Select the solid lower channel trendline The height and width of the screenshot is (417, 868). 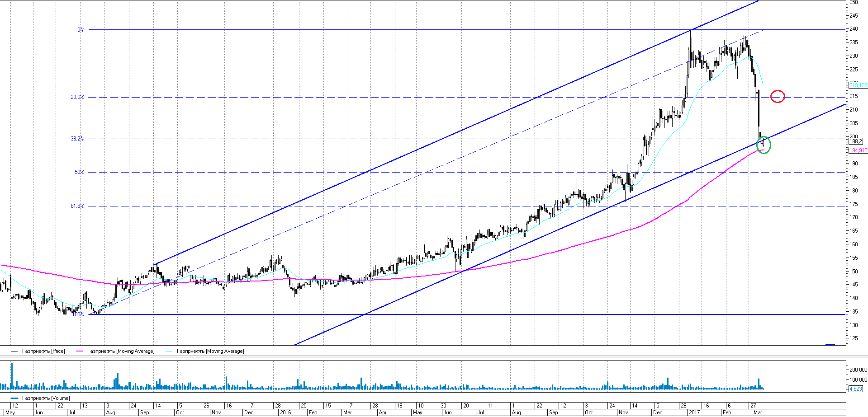click(570, 225)
